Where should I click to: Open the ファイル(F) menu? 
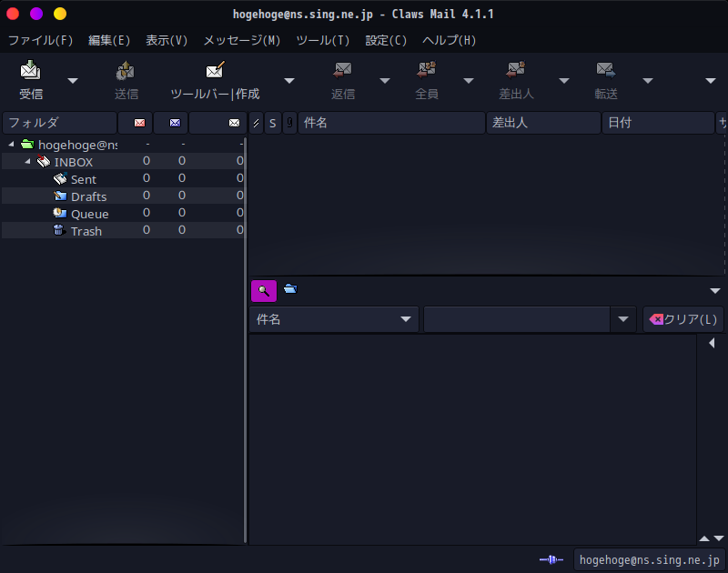pos(41,40)
